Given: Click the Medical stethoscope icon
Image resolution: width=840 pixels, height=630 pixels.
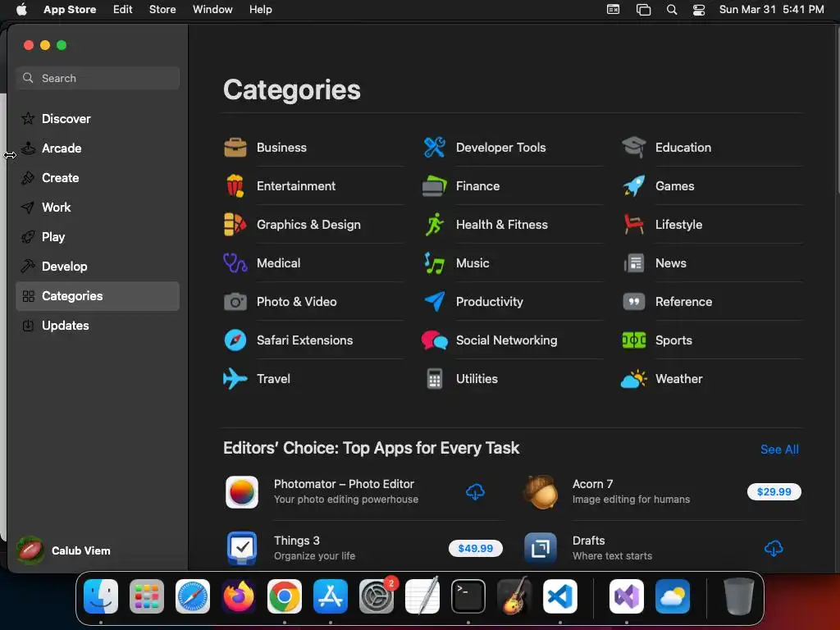Looking at the screenshot, I should click(235, 263).
